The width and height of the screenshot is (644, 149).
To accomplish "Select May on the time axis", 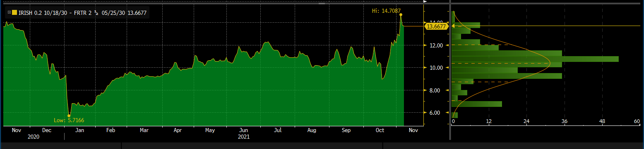I will point(210,130).
